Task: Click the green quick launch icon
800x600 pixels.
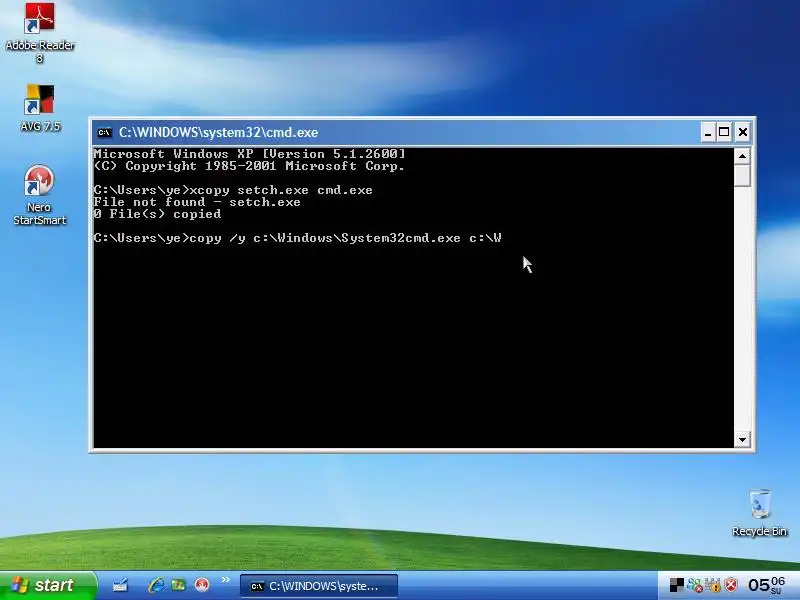Action: [178, 585]
